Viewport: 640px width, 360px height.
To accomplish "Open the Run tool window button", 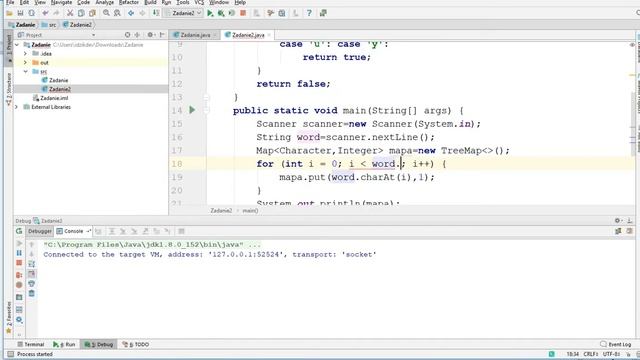I will coord(64,344).
